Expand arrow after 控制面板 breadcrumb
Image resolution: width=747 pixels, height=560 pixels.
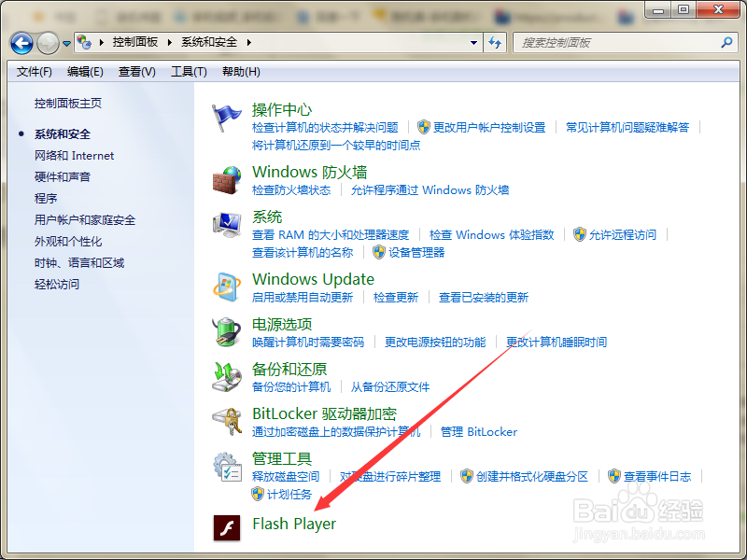pos(169,42)
